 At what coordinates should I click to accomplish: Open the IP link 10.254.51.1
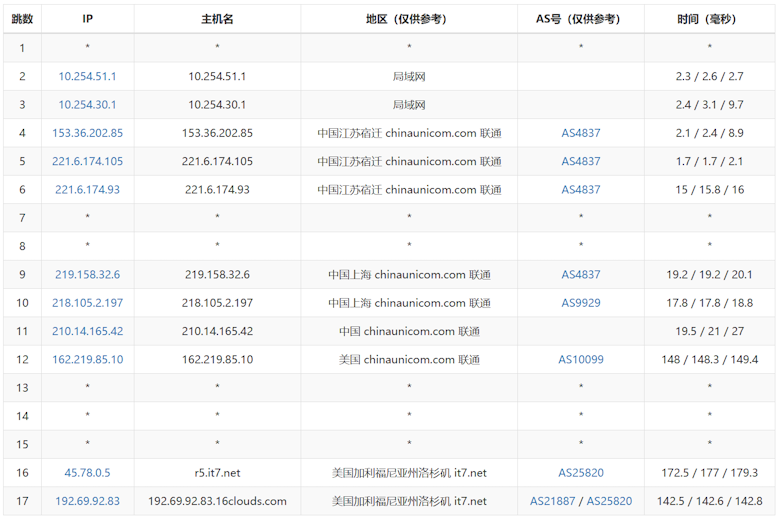(87, 76)
